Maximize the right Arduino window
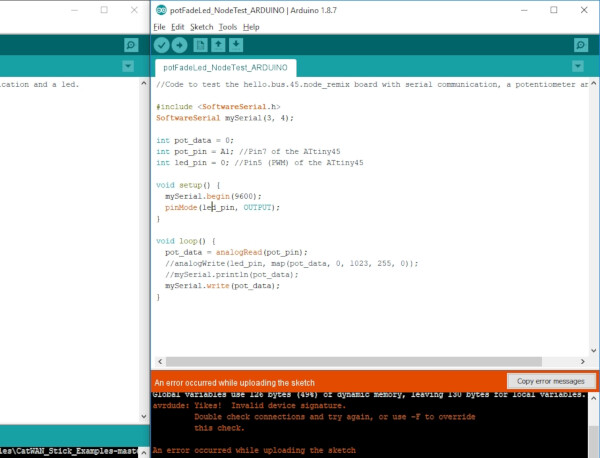The height and width of the screenshot is (458, 600). point(554,10)
